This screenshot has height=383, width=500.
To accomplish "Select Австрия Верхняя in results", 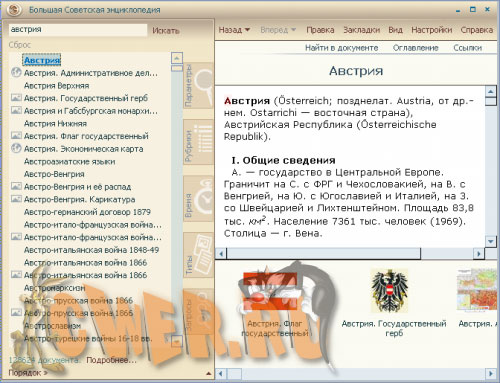I will click(x=56, y=86).
